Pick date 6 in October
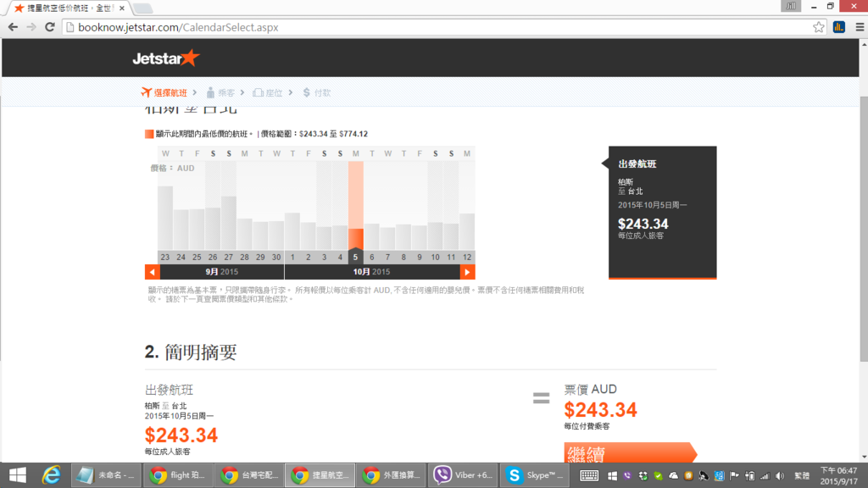868x488 pixels. [x=371, y=258]
